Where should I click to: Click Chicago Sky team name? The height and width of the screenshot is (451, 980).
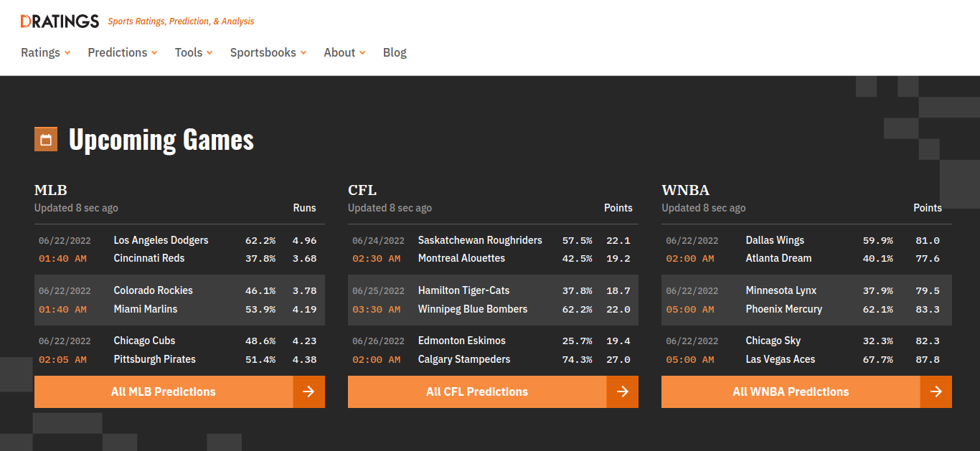coord(773,341)
